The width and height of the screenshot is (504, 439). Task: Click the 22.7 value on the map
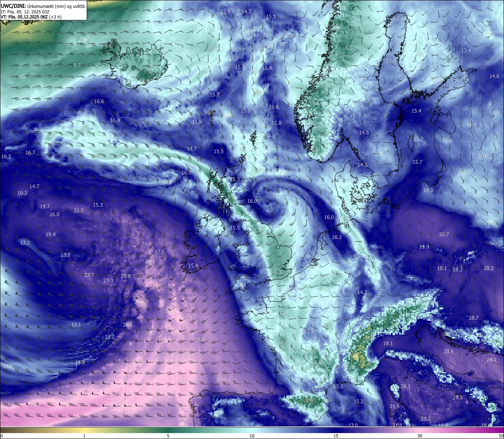point(89,275)
